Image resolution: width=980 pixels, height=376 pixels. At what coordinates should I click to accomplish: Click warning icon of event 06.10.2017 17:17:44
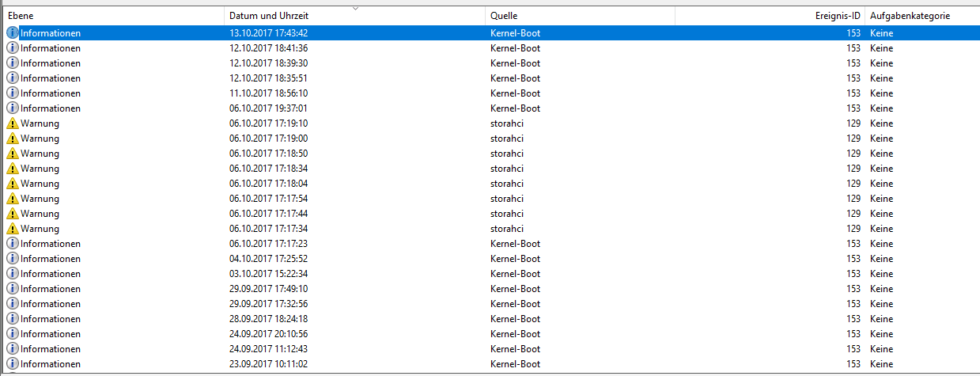coord(12,214)
